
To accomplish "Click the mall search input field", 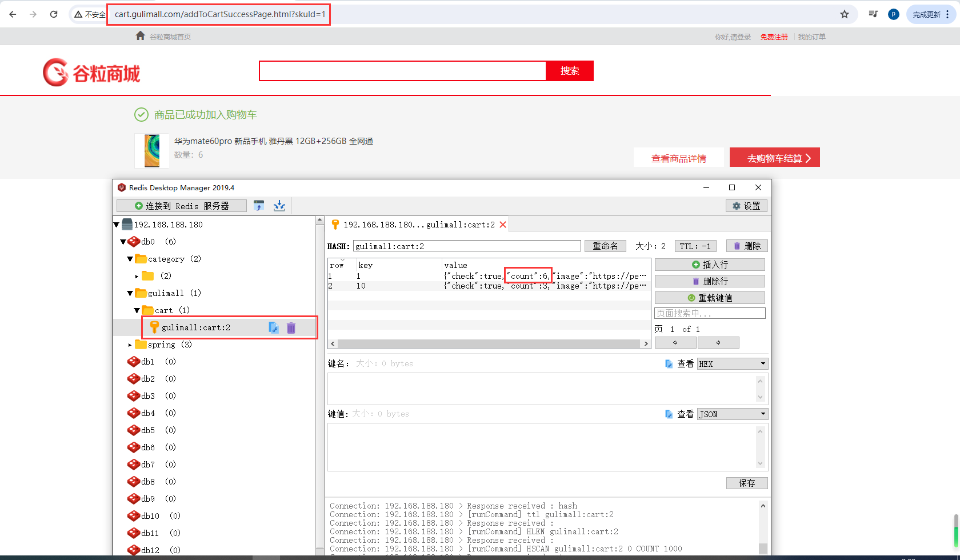I will pyautogui.click(x=403, y=71).
